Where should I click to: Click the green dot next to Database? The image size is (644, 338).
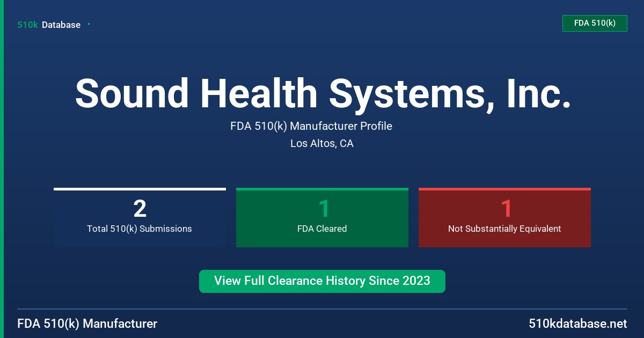click(89, 24)
